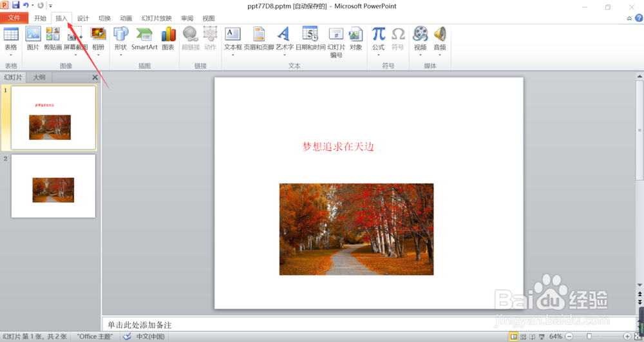Click the Undo arrow in quick access toolbar

[x=26, y=5]
